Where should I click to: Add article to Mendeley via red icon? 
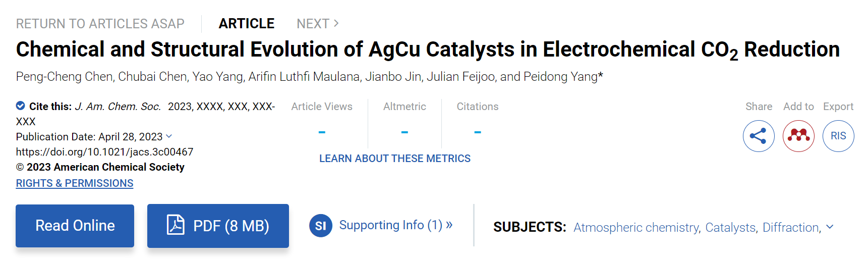pos(798,136)
